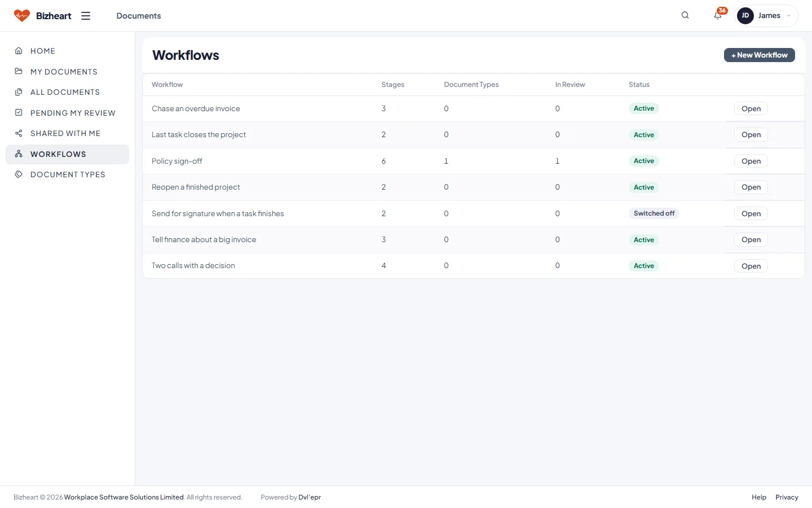Select Workflows in sidebar

click(67, 154)
